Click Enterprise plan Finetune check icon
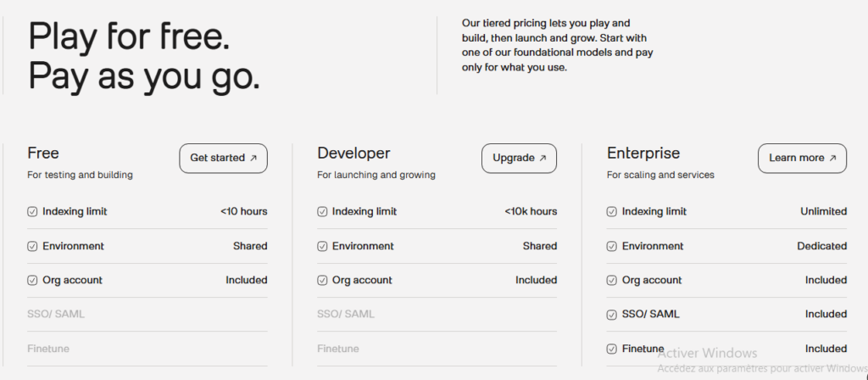This screenshot has height=380, width=868. pos(612,349)
